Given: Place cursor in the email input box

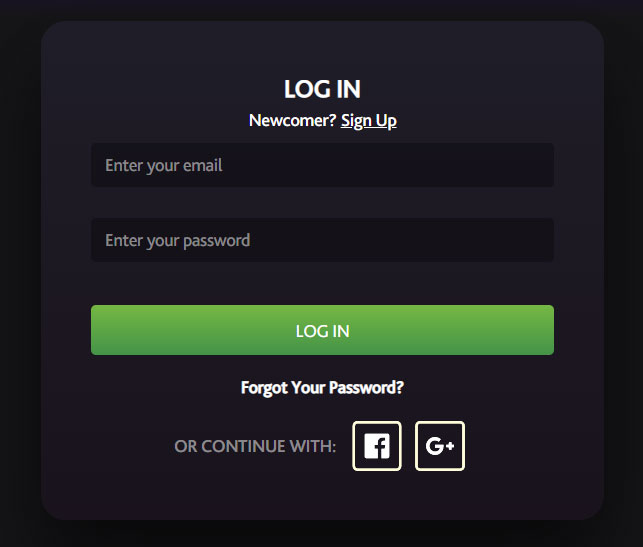Looking at the screenshot, I should point(322,165).
